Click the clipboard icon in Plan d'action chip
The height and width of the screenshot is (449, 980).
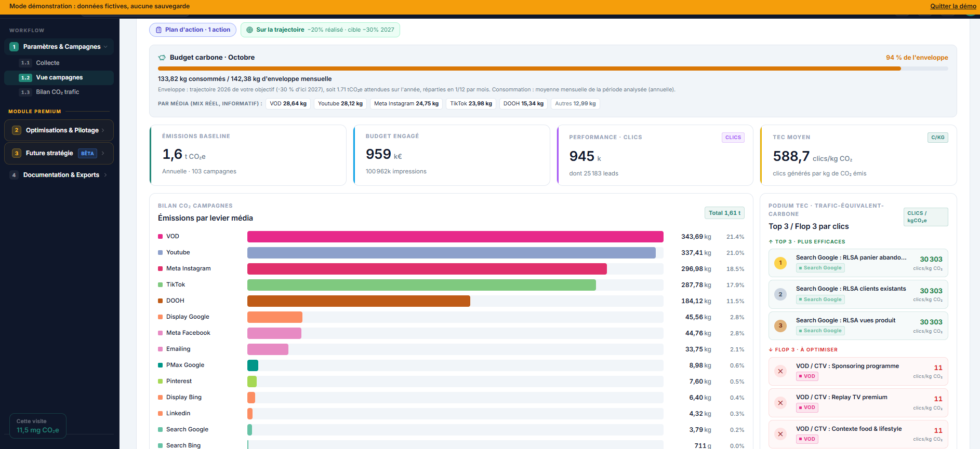pos(159,30)
